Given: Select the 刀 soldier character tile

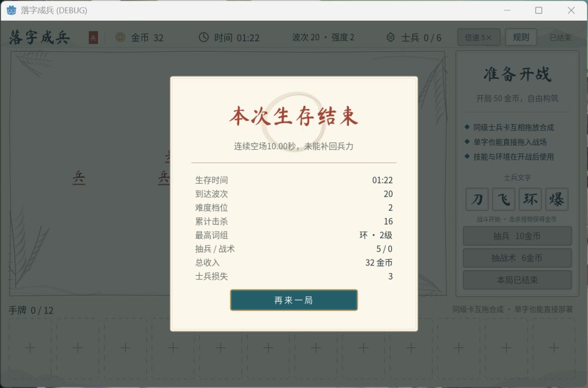Looking at the screenshot, I should pyautogui.click(x=477, y=199).
